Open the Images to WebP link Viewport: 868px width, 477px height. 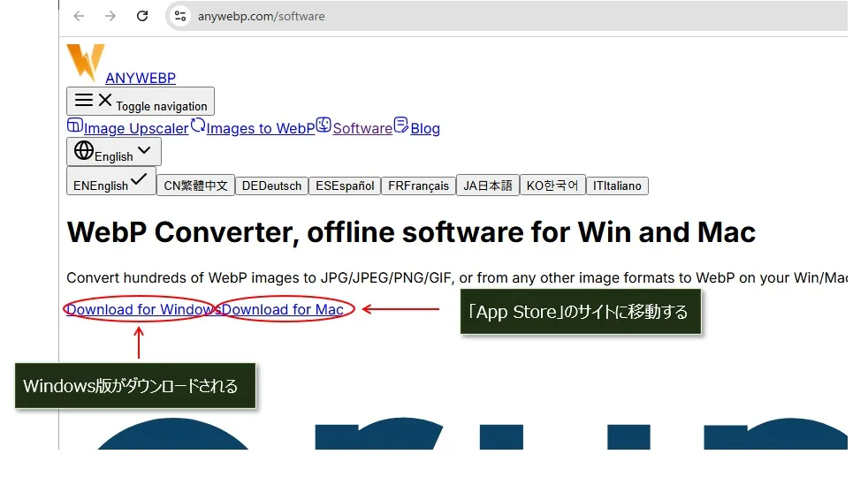(261, 128)
